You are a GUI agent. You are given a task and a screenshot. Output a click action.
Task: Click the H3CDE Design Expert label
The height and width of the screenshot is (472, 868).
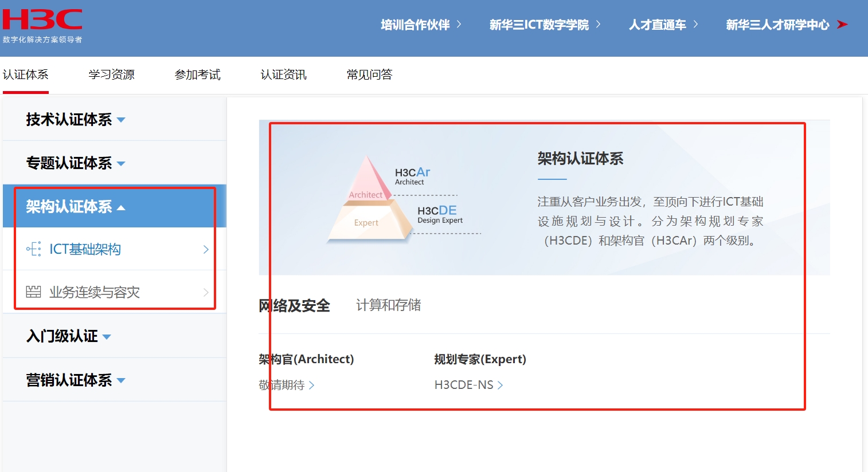click(x=440, y=214)
